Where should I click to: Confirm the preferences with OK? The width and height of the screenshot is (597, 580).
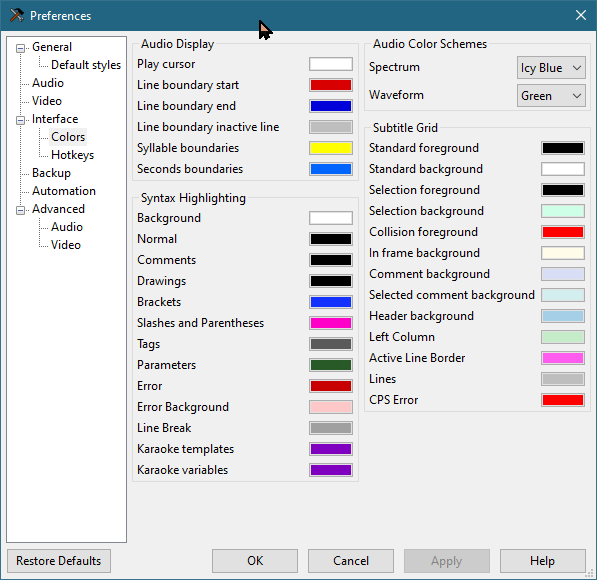point(255,561)
